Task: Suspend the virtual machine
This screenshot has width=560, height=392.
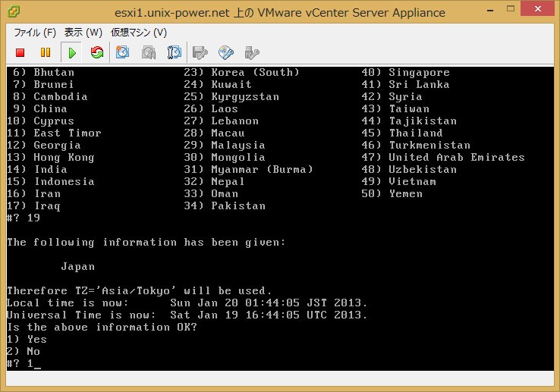Action: (46, 53)
